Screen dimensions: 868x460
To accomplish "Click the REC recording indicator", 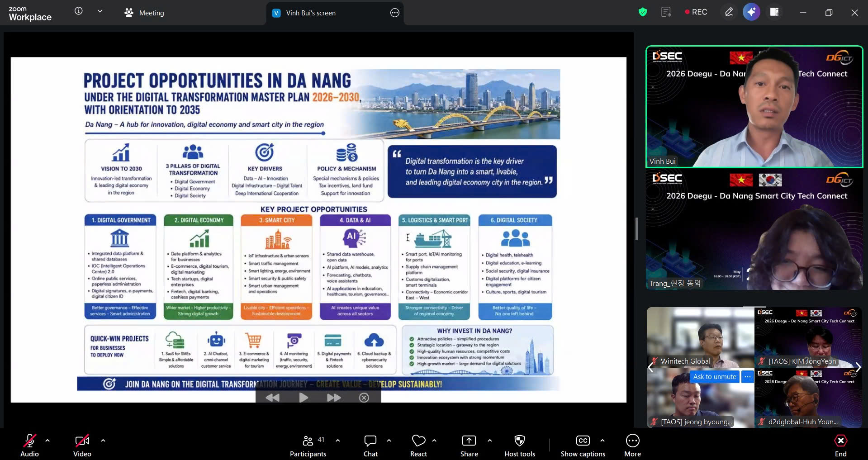I will coord(696,12).
